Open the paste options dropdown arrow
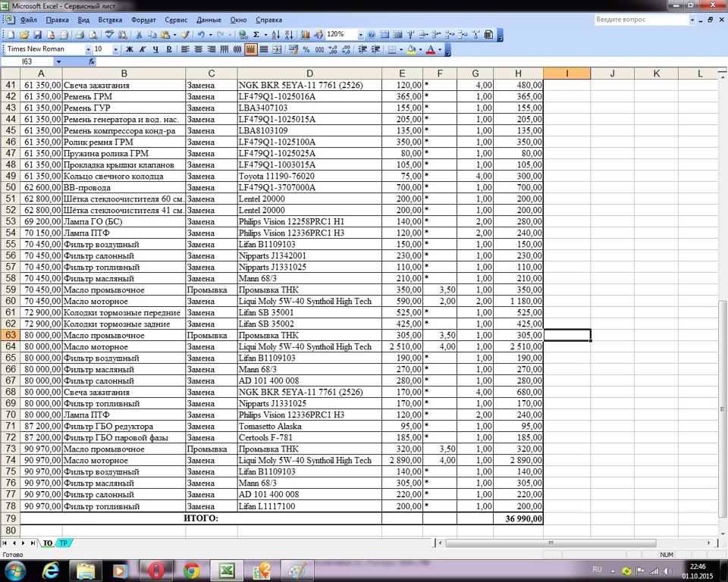The height and width of the screenshot is (582, 728). 174,35
